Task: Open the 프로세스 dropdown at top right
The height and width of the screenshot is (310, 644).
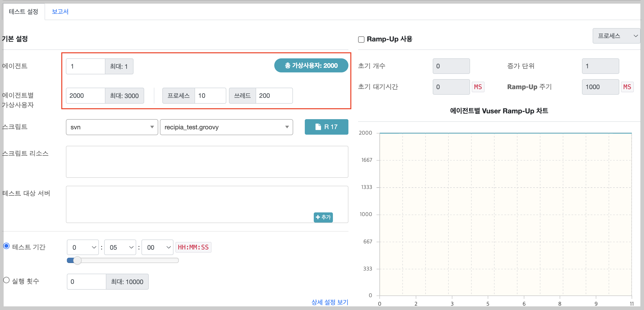Action: point(616,36)
